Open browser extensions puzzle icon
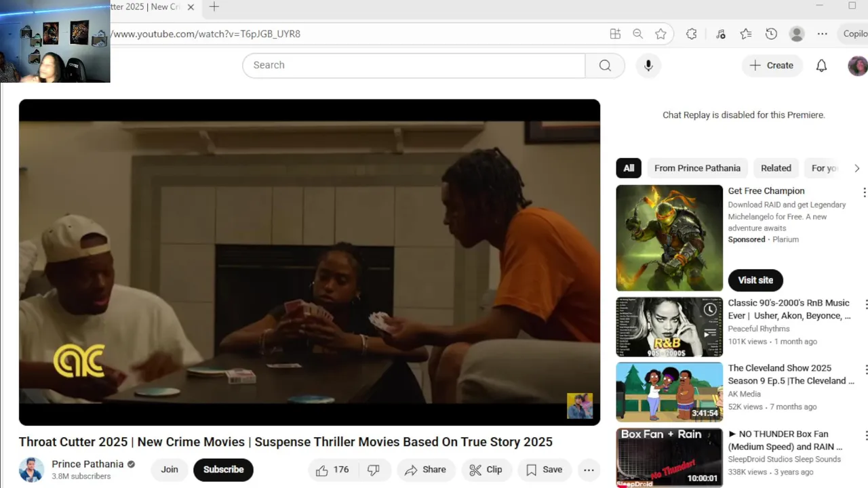Screen dimensions: 868x488 pyautogui.click(x=691, y=34)
